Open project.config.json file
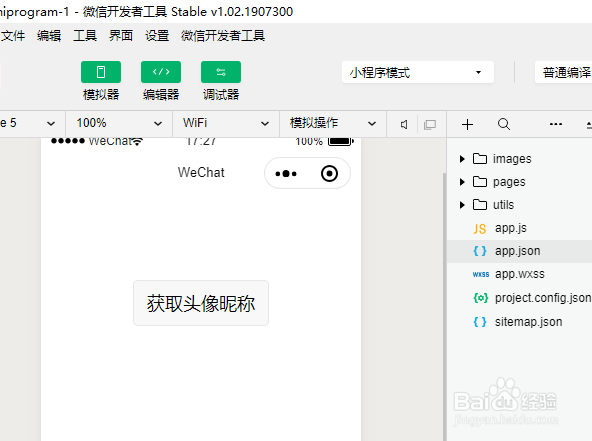 pyautogui.click(x=520, y=298)
